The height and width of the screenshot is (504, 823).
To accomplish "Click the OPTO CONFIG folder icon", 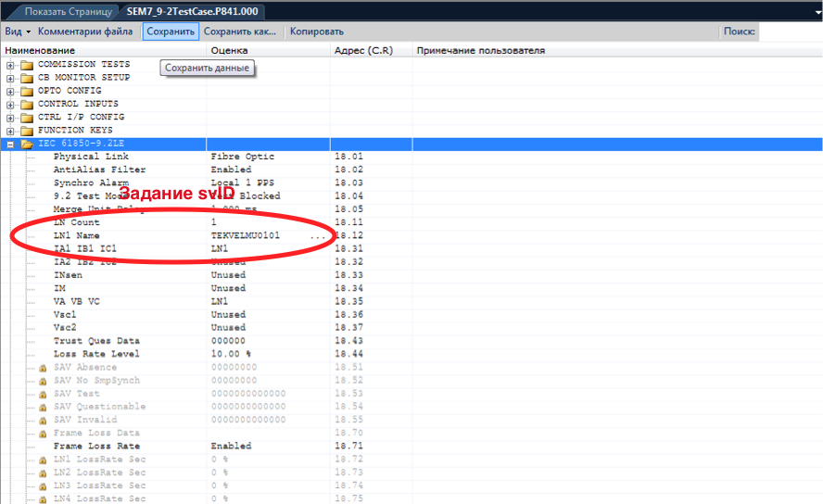I will (26, 91).
